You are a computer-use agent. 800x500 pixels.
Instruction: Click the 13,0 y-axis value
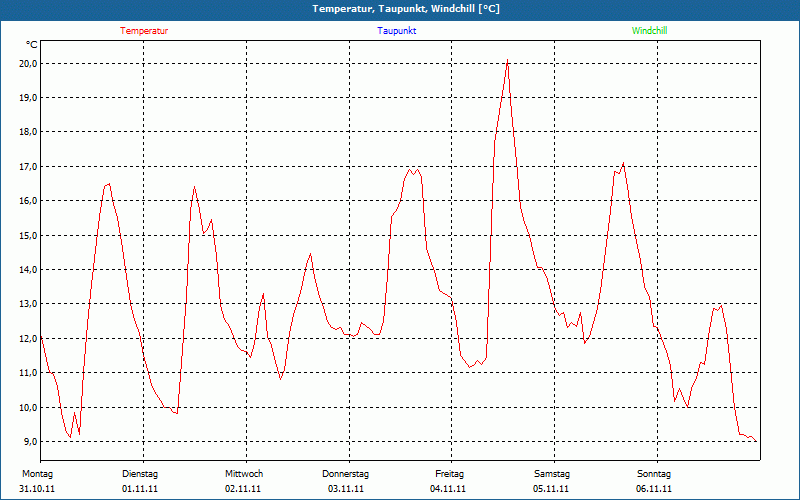(28, 304)
